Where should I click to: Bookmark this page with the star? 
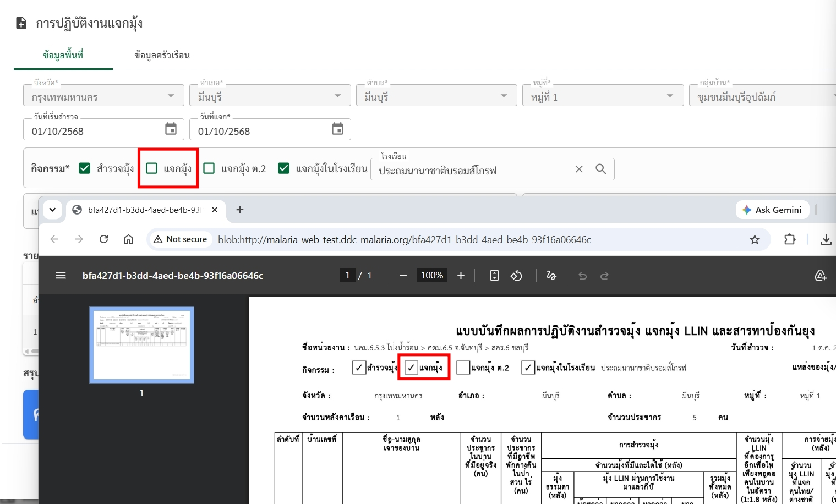(755, 239)
